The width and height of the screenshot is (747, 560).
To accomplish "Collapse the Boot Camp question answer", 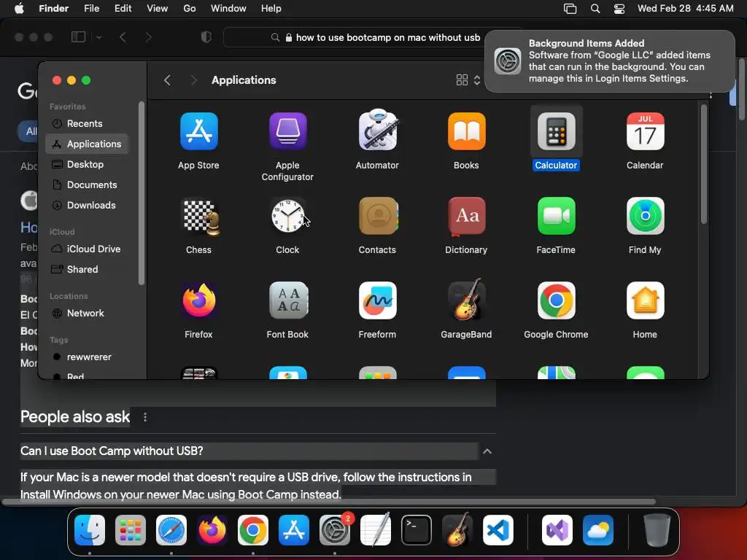I will (x=487, y=451).
